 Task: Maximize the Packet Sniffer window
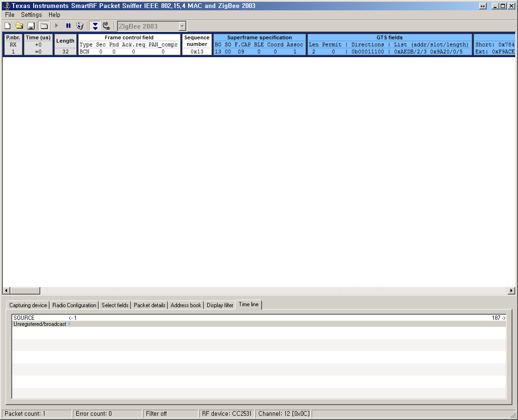pos(503,6)
